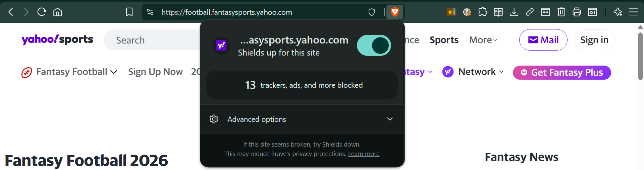Click the trash can toolbar icon
The width and height of the screenshot is (644, 170).
coord(561,12)
